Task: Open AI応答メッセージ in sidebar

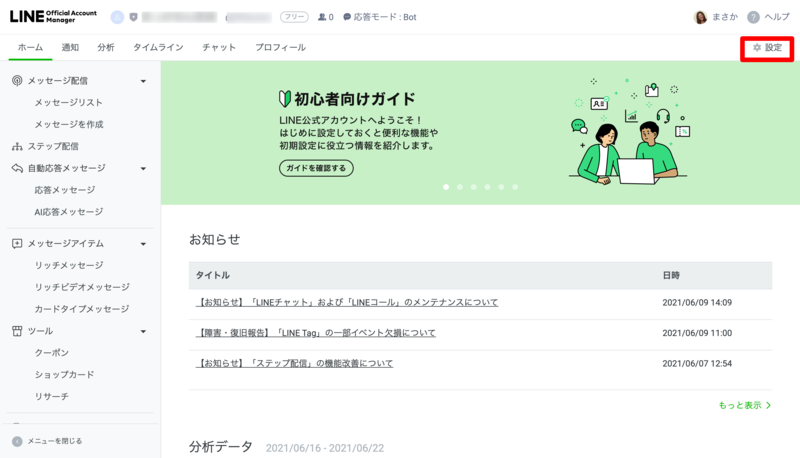Action: [68, 212]
